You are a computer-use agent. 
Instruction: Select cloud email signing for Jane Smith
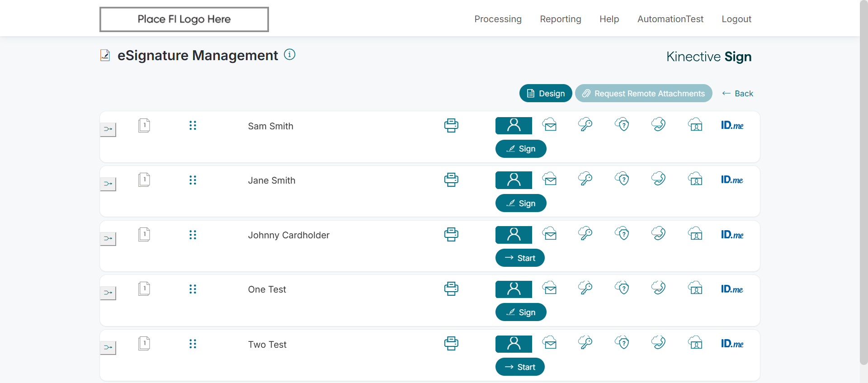coord(550,179)
